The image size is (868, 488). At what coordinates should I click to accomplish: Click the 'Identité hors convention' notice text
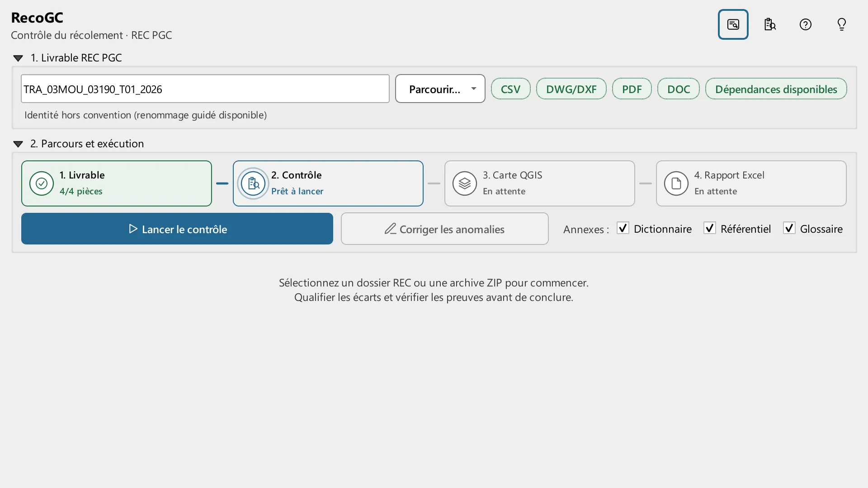[x=146, y=115]
